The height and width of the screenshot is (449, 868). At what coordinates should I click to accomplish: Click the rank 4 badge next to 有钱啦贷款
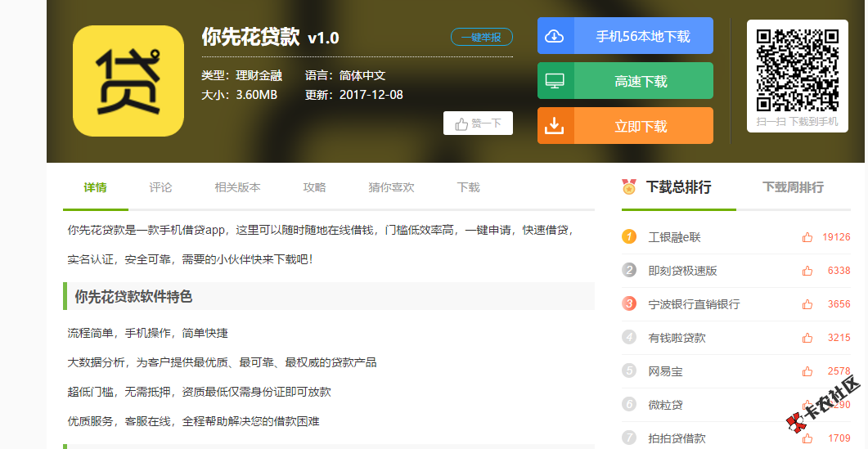[629, 337]
